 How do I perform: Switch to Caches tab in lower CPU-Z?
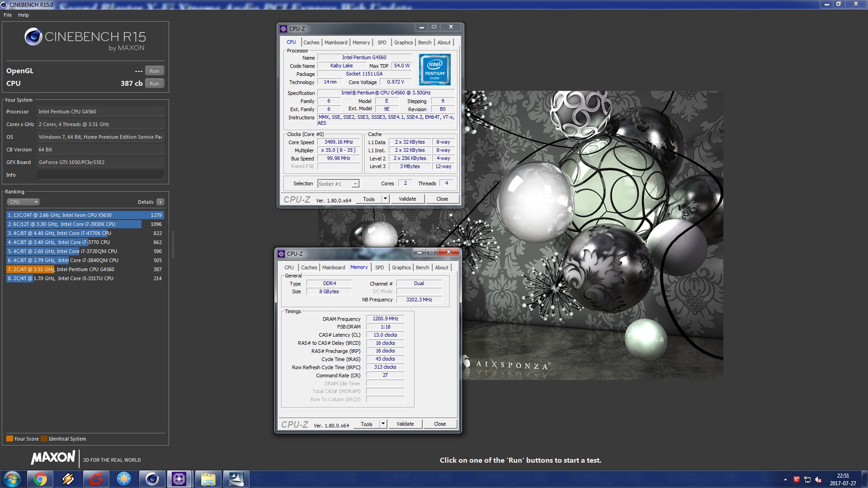point(309,267)
